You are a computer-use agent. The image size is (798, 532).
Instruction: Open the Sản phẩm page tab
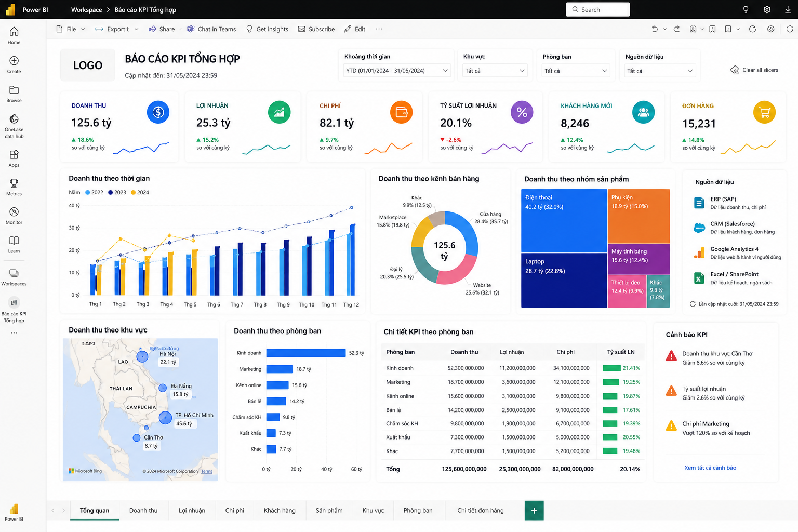pyautogui.click(x=329, y=511)
